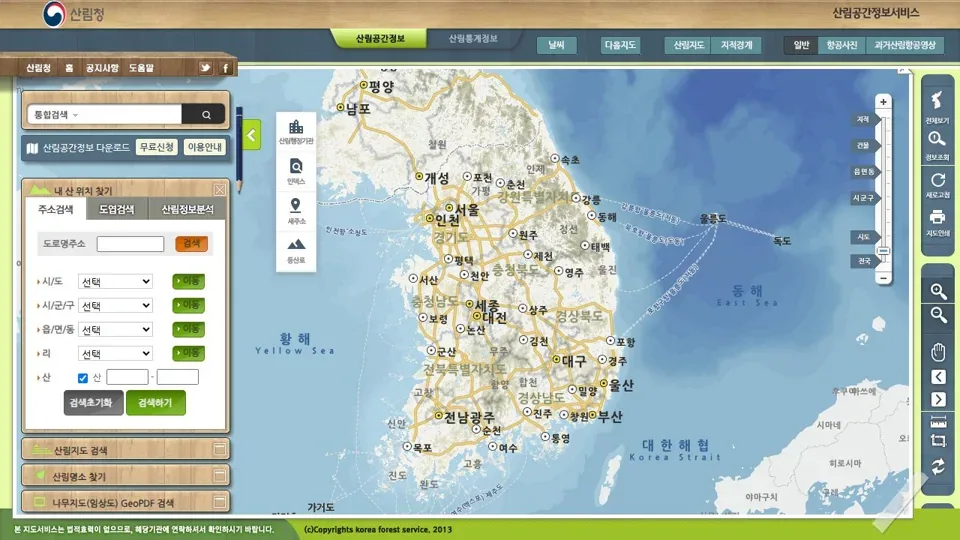Close the 내 산 위치 찾기 panel
Viewport: 960px width, 540px height.
pyautogui.click(x=220, y=190)
